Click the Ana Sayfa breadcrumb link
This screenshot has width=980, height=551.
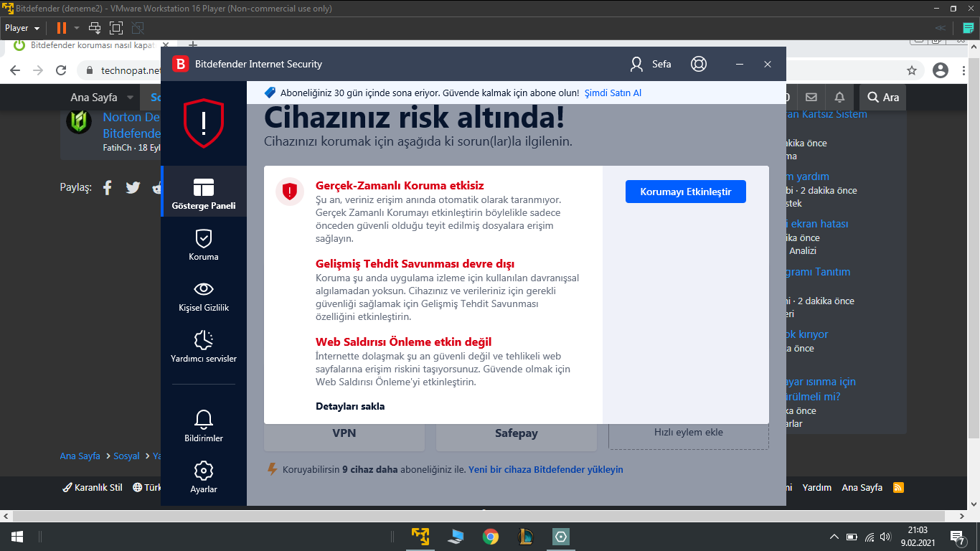pos(80,456)
